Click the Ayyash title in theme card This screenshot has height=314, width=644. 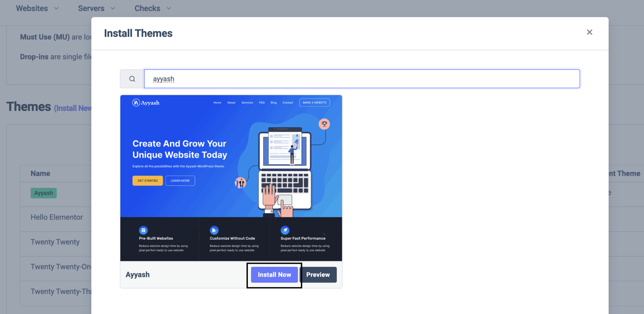click(x=138, y=275)
